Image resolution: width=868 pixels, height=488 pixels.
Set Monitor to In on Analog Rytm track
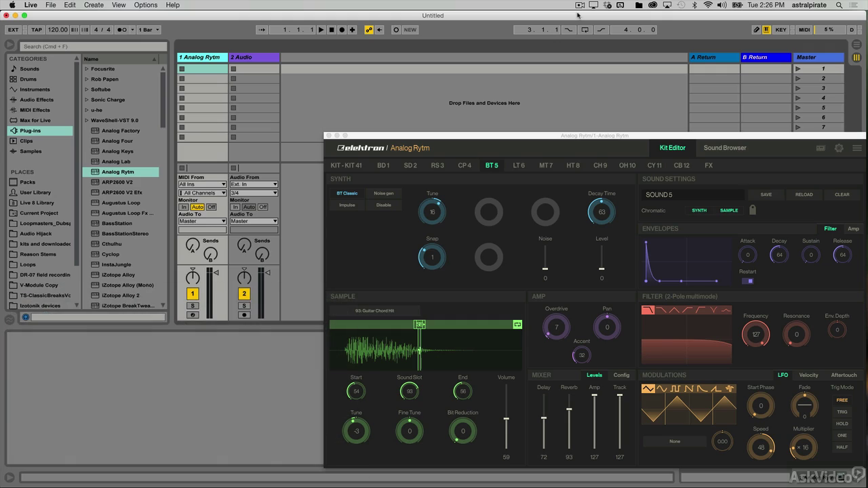click(x=183, y=207)
